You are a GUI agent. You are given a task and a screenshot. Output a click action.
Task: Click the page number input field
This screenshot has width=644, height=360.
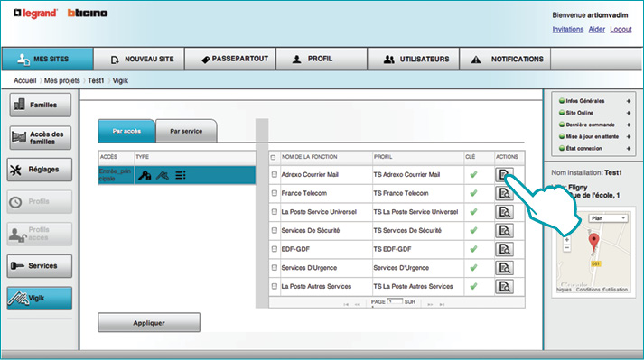coord(395,301)
